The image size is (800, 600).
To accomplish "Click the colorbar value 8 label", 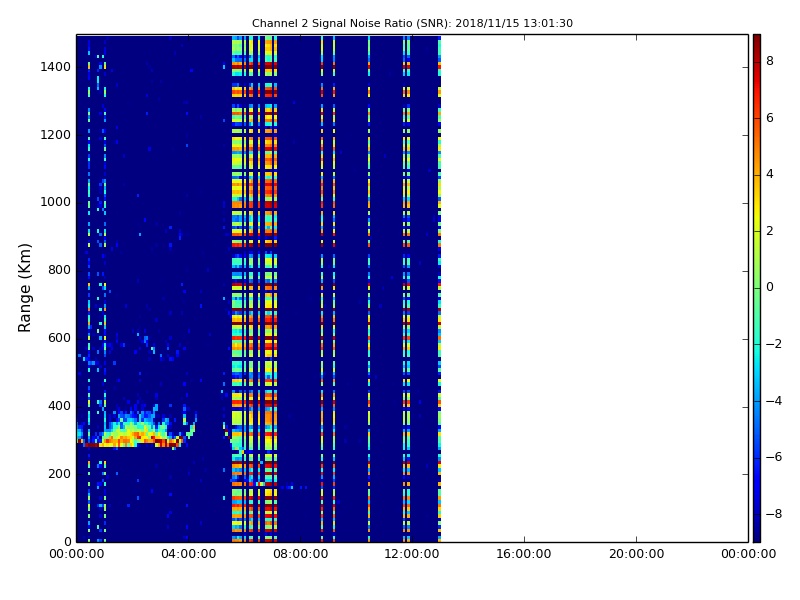I will tap(770, 61).
